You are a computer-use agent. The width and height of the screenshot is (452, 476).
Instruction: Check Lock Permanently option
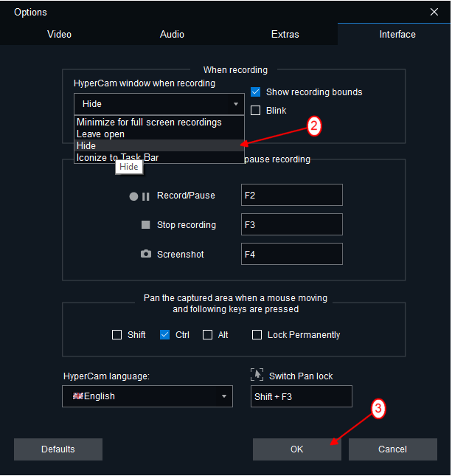[257, 335]
